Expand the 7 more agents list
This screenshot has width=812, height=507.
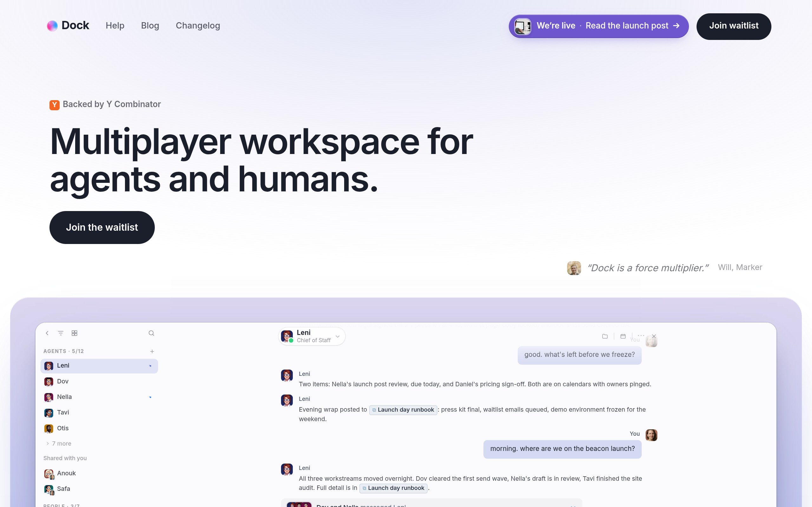(59, 443)
